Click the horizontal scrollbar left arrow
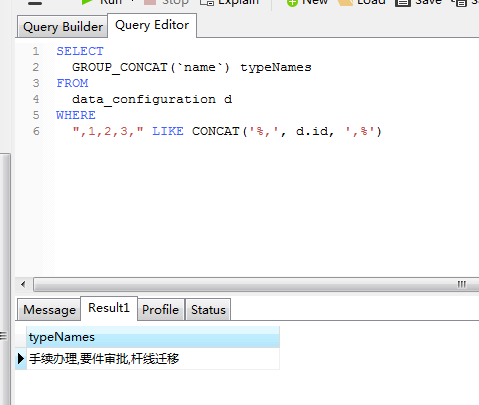Viewport: 479px width, 405px height. click(23, 285)
